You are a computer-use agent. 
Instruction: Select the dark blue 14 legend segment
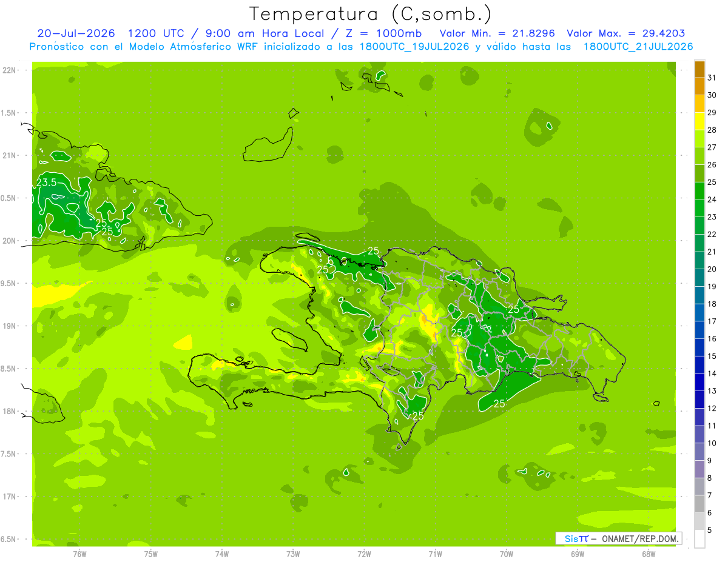point(699,365)
